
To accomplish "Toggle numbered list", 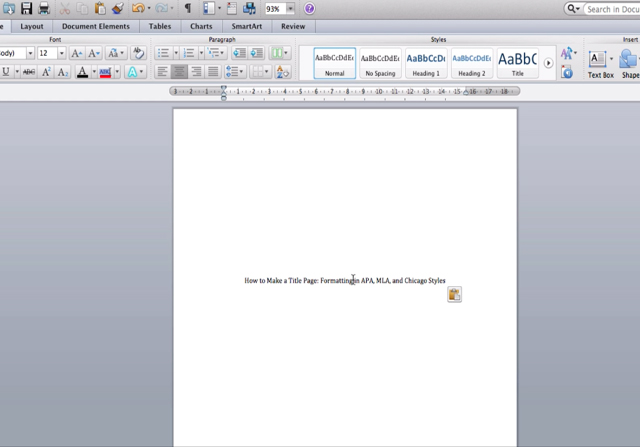I will pos(189,53).
